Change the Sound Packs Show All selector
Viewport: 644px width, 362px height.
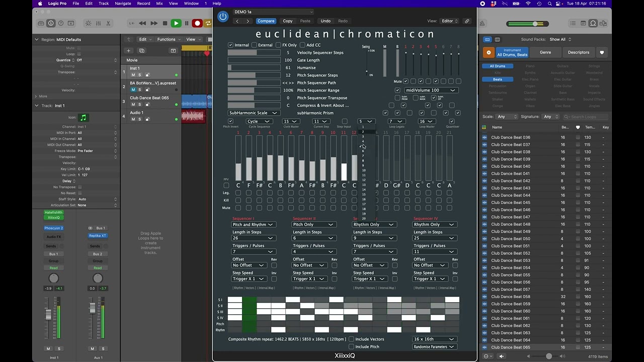[x=560, y=39]
